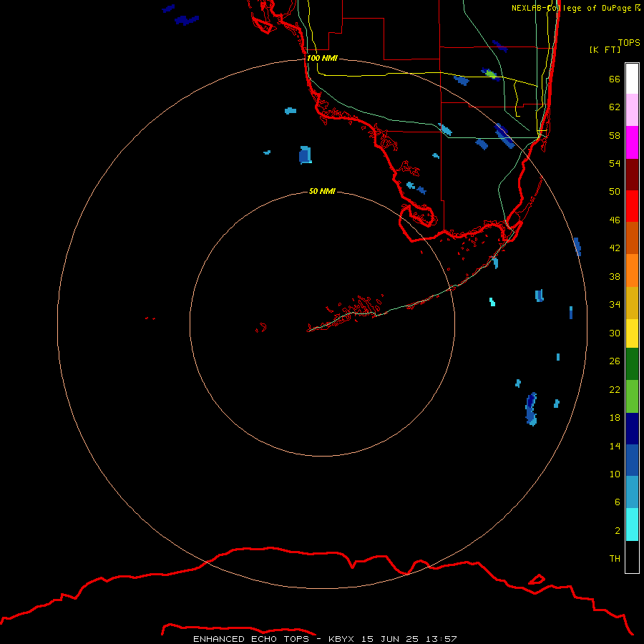Select the light green legend swatch
The width and height of the screenshot is (644, 644).
point(632,396)
